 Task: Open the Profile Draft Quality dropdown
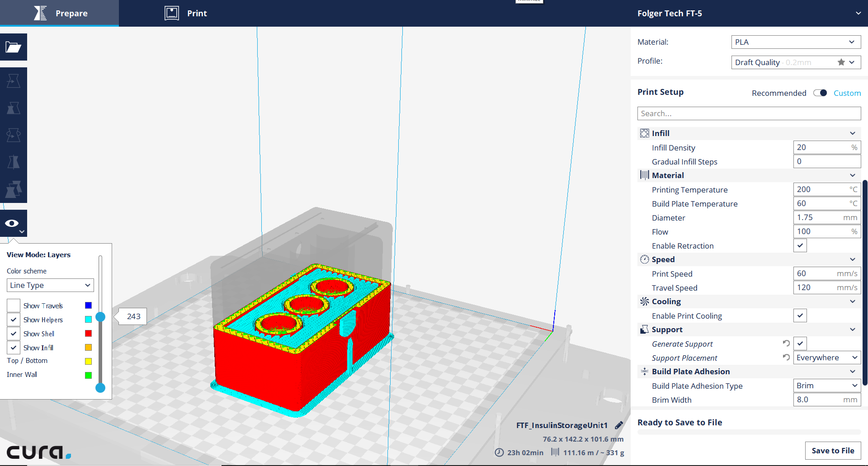click(796, 62)
